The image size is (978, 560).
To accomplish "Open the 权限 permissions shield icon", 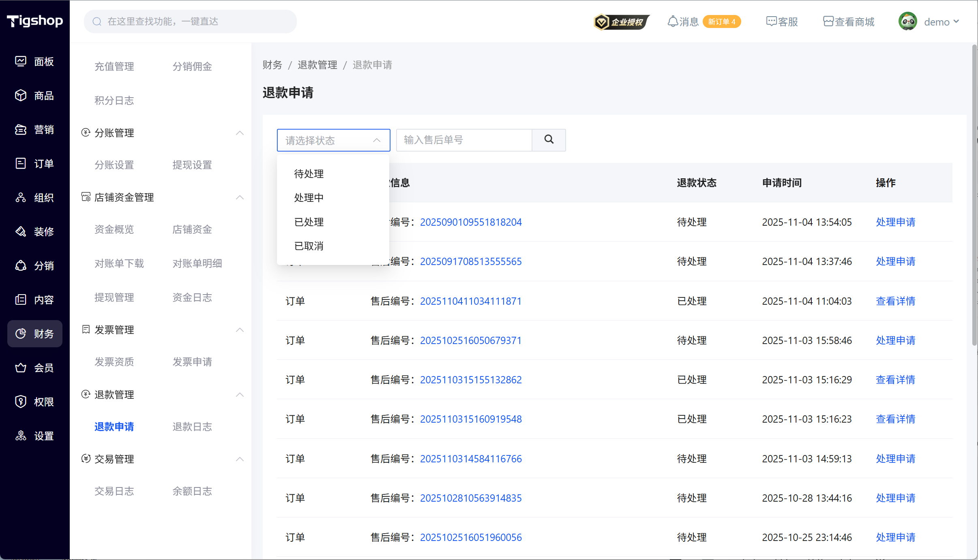I will click(x=21, y=402).
